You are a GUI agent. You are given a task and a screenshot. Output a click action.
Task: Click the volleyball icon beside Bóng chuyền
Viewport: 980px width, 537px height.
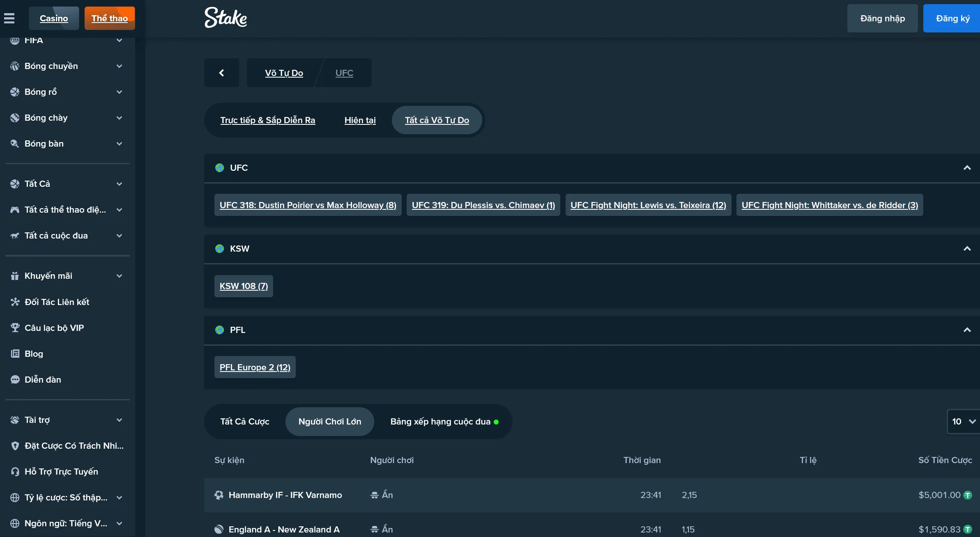tap(15, 66)
